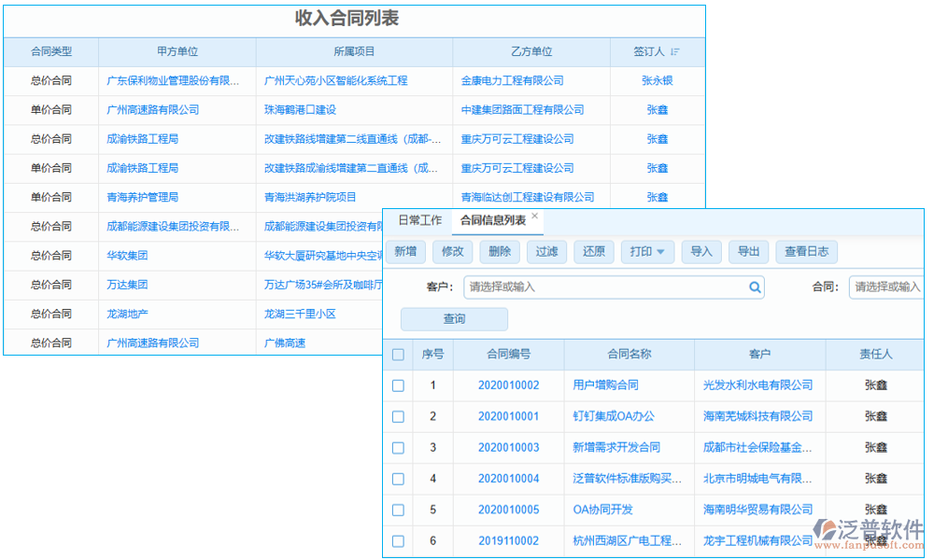The width and height of the screenshot is (934, 560).
Task: Check the checkbox for OA协同开发 row
Action: coord(398,510)
